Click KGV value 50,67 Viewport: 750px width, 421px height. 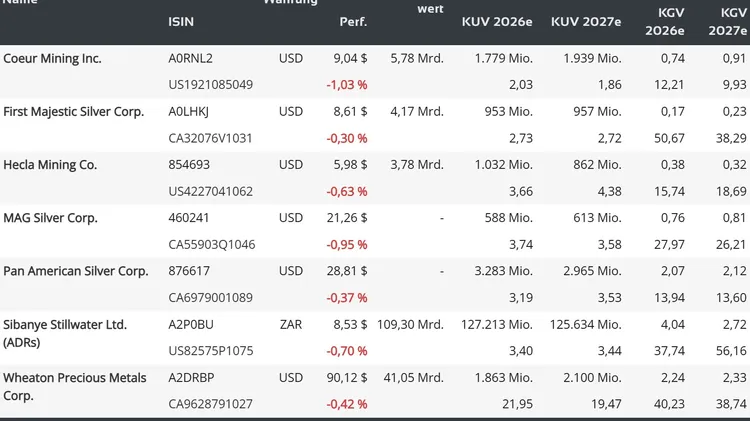point(669,138)
